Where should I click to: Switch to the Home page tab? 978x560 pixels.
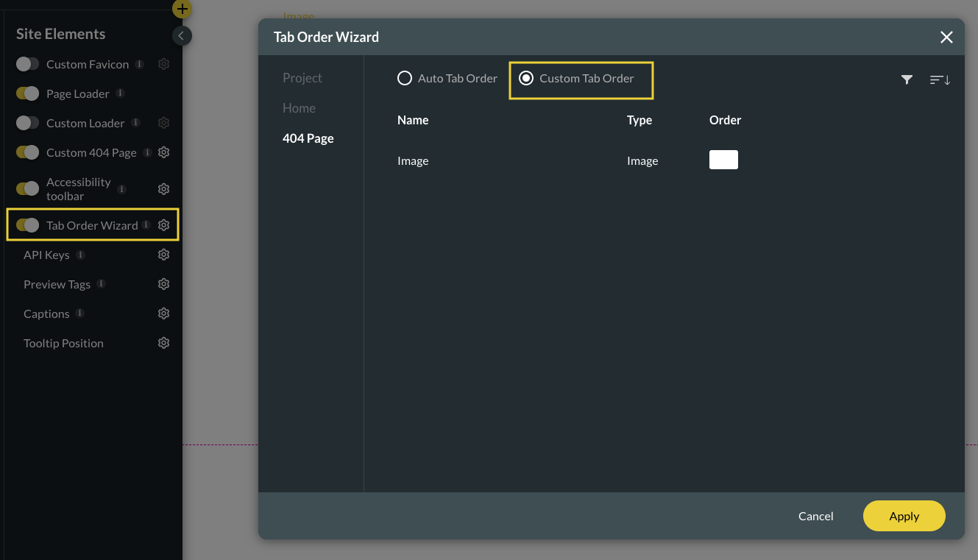(x=299, y=108)
